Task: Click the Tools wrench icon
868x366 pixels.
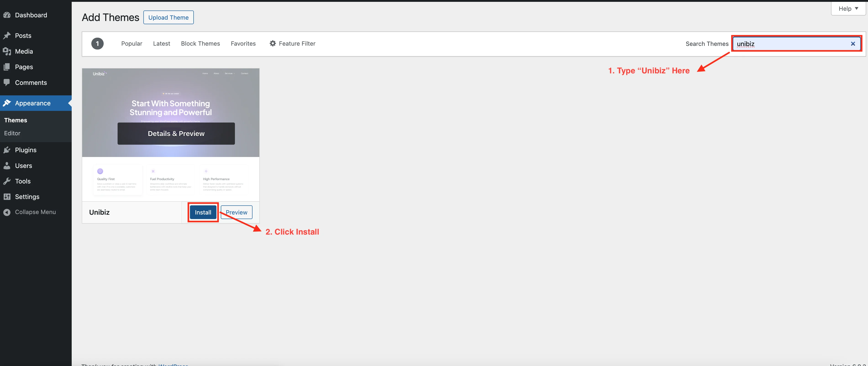Action: pyautogui.click(x=7, y=181)
